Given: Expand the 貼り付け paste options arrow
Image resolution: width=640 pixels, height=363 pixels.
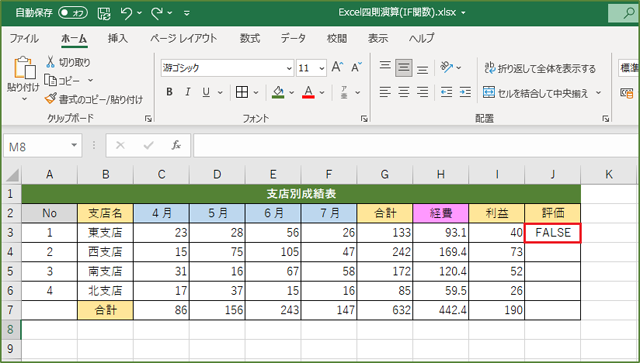Looking at the screenshot, I should [24, 99].
